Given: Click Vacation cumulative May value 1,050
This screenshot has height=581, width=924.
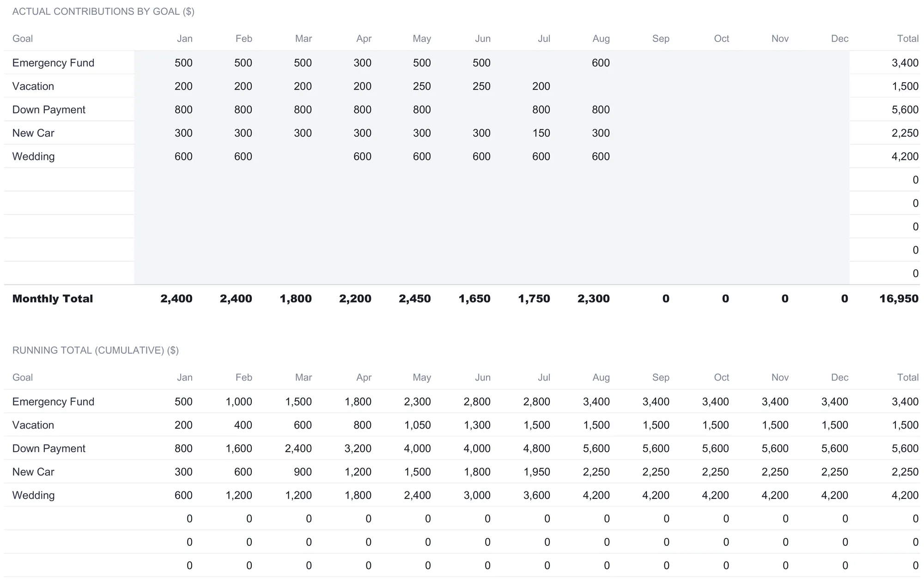Looking at the screenshot, I should point(418,425).
